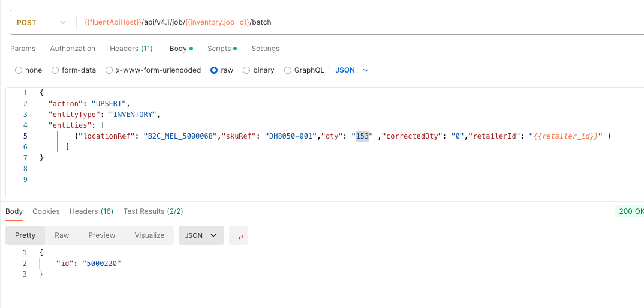The width and height of the screenshot is (644, 308).
Task: Open the Authorization tab
Action: tap(73, 49)
